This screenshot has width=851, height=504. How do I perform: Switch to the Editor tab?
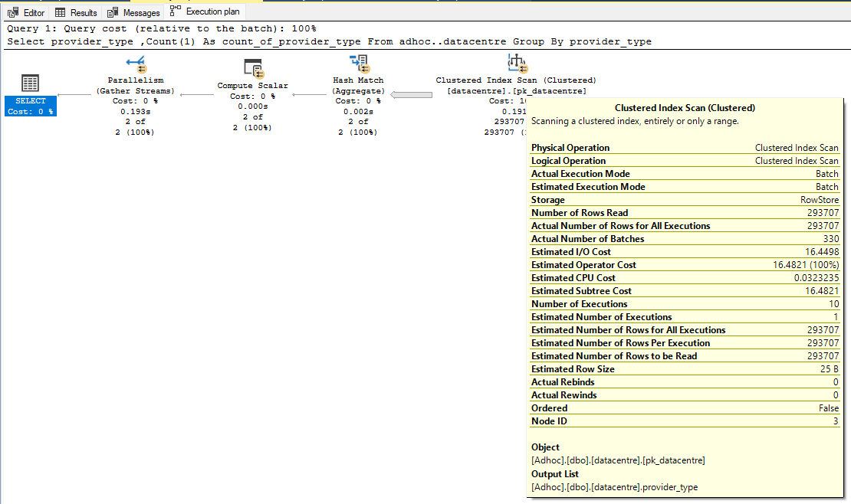26,12
